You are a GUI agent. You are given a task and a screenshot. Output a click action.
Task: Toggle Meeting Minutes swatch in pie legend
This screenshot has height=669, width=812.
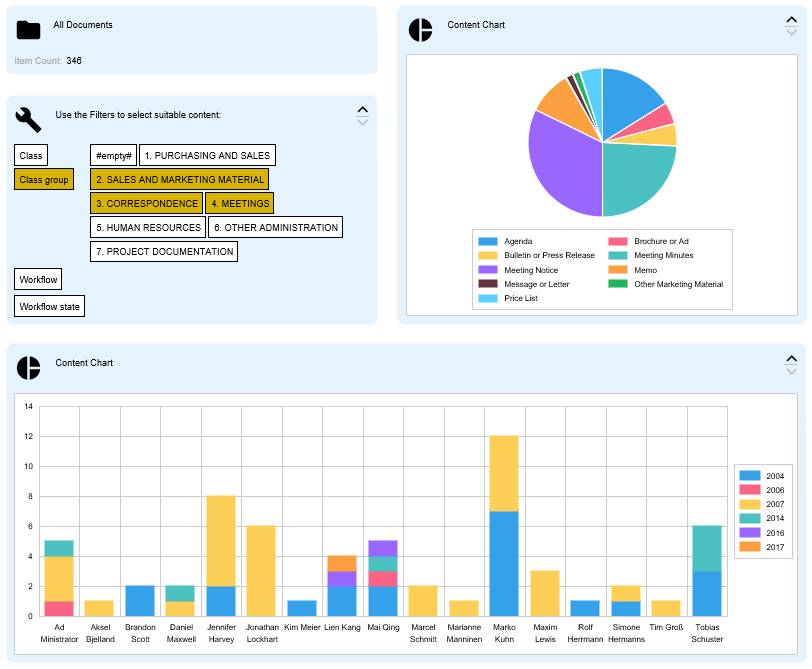coord(618,256)
